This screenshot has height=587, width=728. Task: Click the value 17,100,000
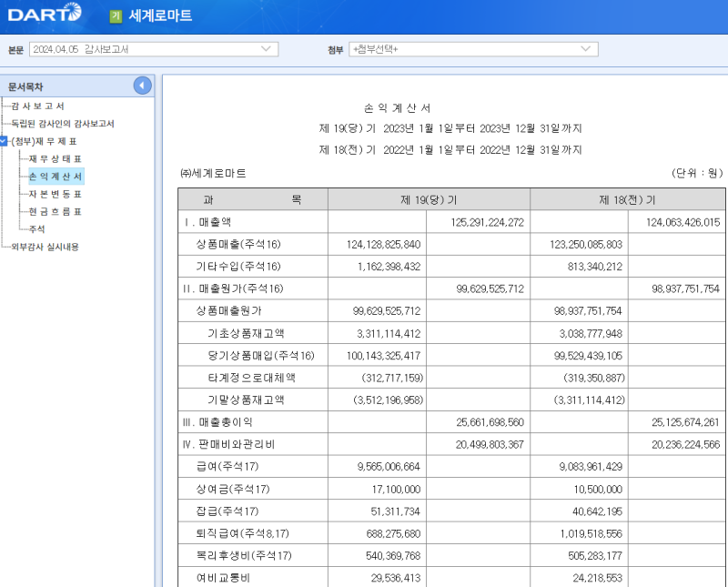click(x=396, y=489)
